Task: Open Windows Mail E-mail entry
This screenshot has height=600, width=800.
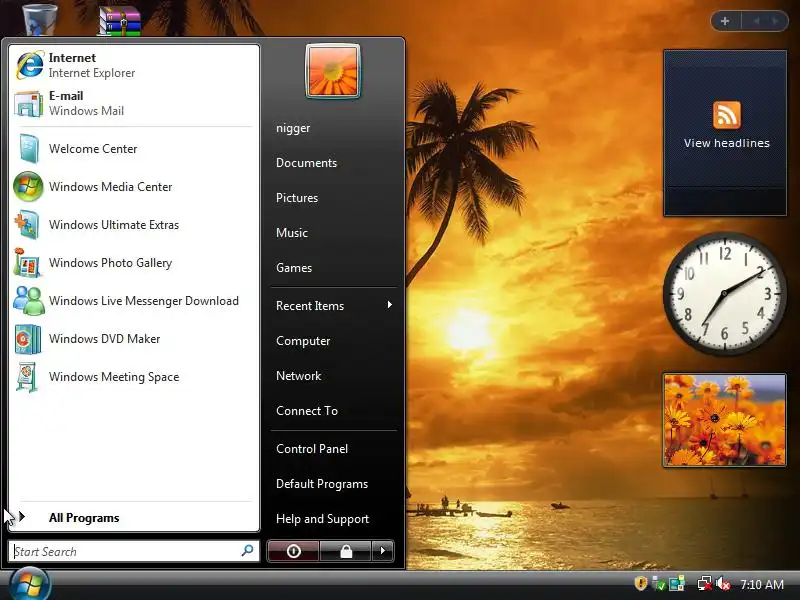Action: pos(134,103)
